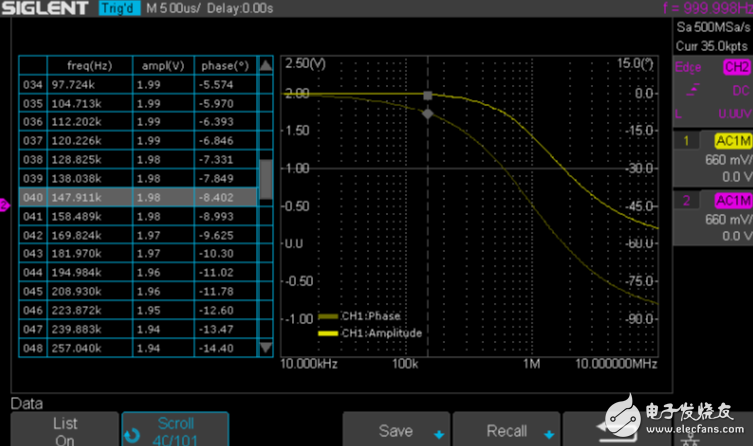Select the phase(°) column header

tap(224, 66)
